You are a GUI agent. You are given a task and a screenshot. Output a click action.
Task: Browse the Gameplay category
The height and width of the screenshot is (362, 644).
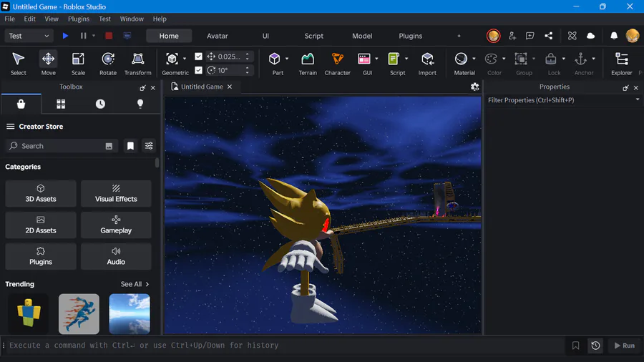(116, 225)
